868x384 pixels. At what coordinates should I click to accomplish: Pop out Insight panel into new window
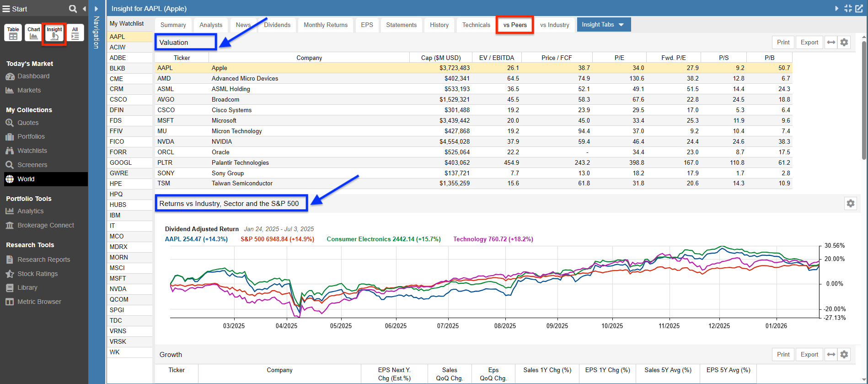click(859, 8)
